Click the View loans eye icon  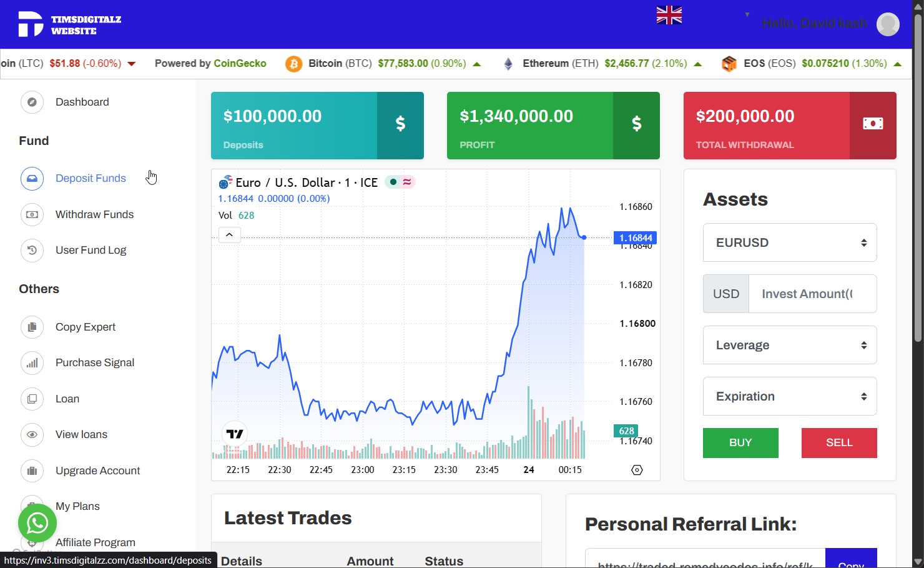tap(32, 434)
